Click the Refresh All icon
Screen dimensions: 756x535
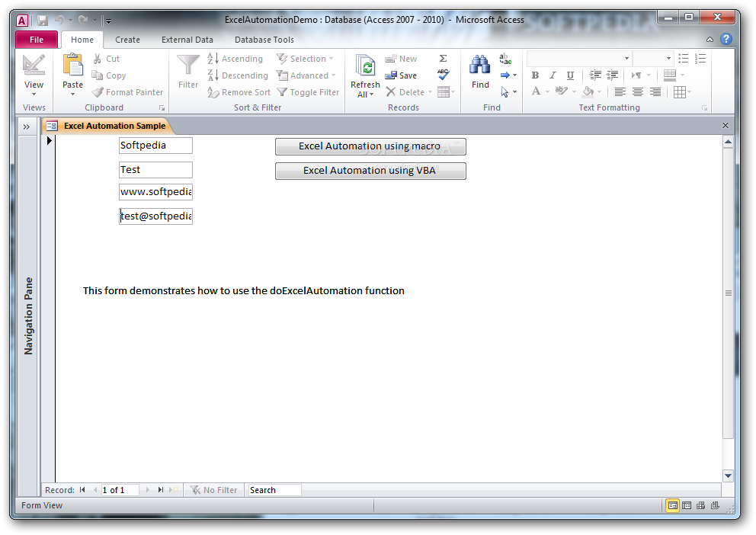(366, 66)
